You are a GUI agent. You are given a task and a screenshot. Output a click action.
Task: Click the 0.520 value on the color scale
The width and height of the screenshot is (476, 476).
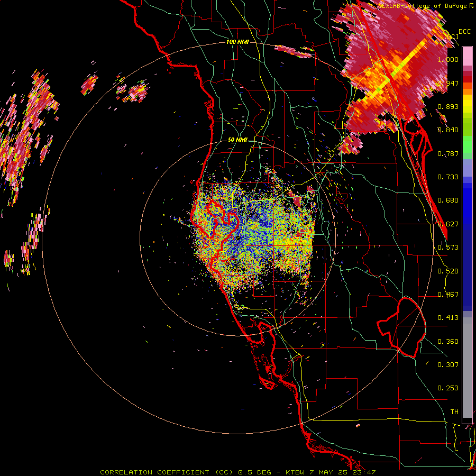448,271
